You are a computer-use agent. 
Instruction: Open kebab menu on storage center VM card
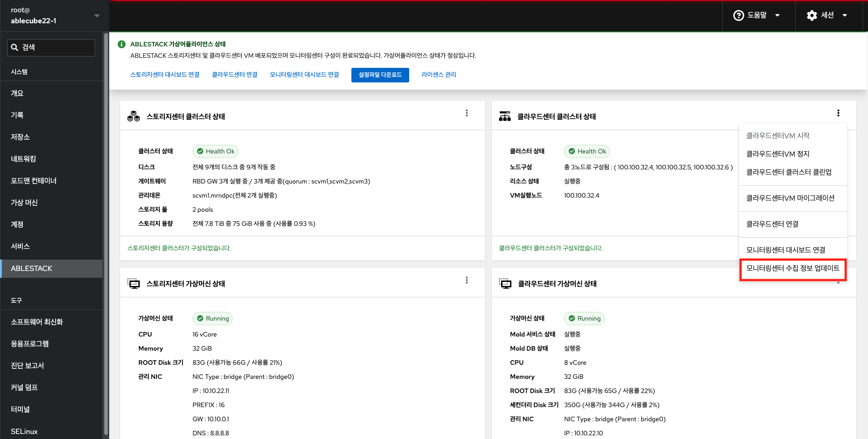[x=467, y=280]
